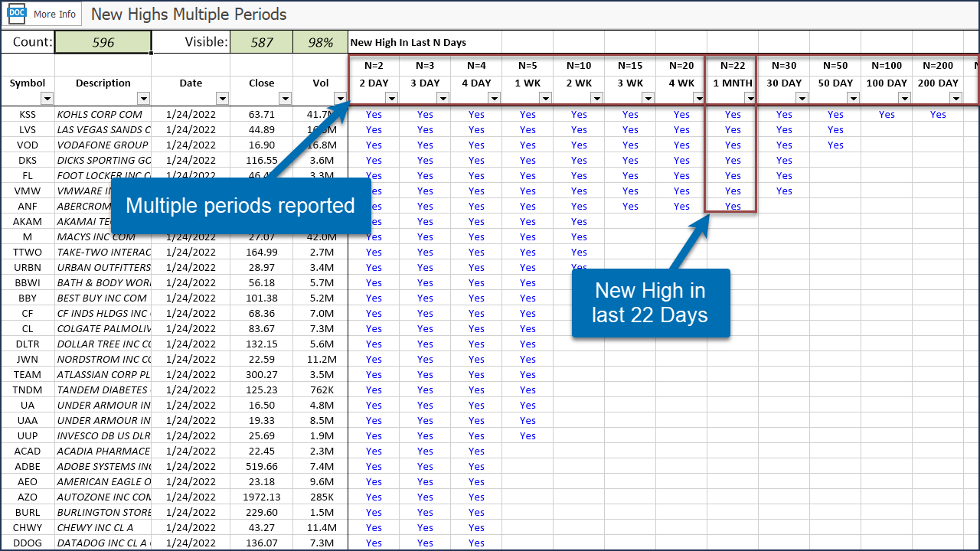This screenshot has width=980, height=551.
Task: Open the 1 WK column filter dropdown
Action: [545, 98]
